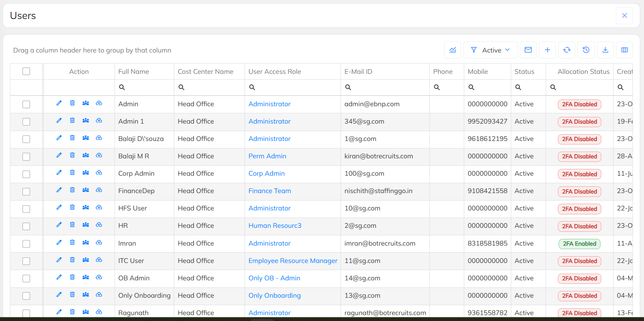Click the delete trash icon for Imran
Image resolution: width=644 pixels, height=321 pixels.
(72, 242)
